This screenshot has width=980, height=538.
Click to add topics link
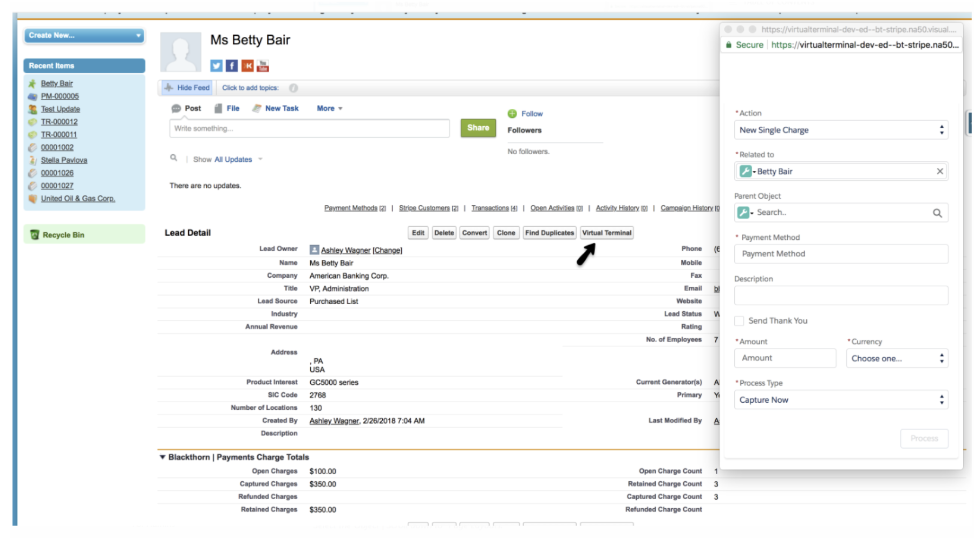[x=250, y=88]
